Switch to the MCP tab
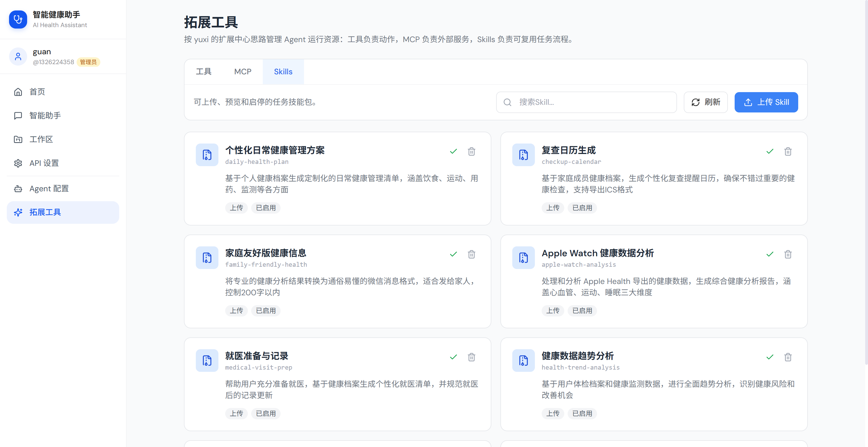Screen dimensions: 868x447 pos(243,72)
